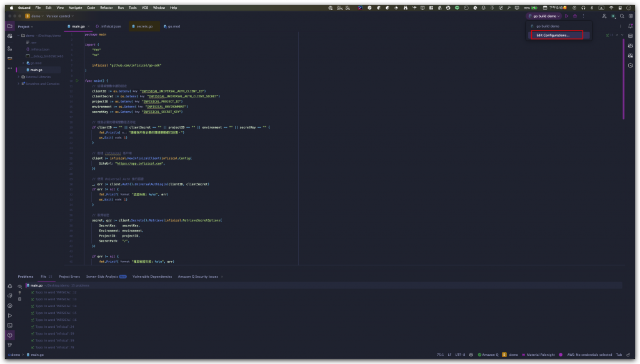Viewport: 640px width, 364px height.
Task: Open the Structure tool window icon
Action: coord(10,48)
